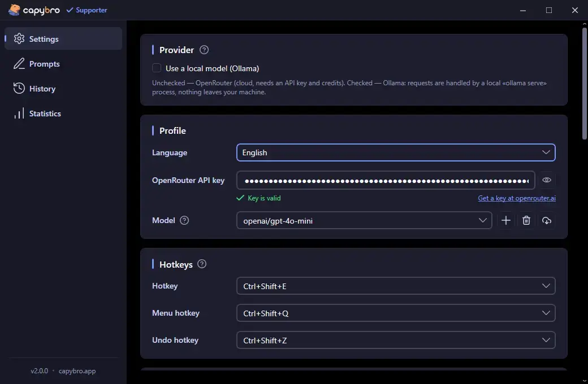The height and width of the screenshot is (384, 588).
Task: Maximize the capybro window
Action: [x=548, y=10]
